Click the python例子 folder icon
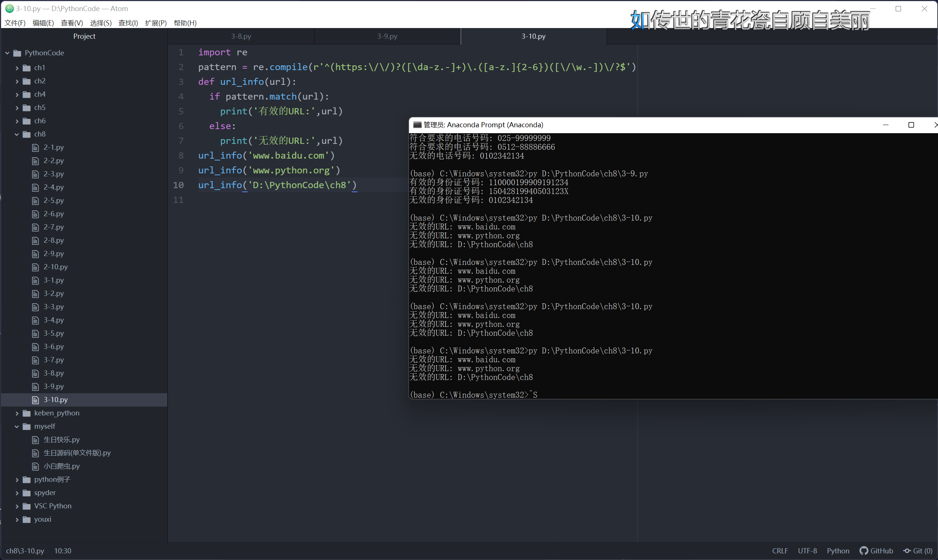 click(27, 480)
